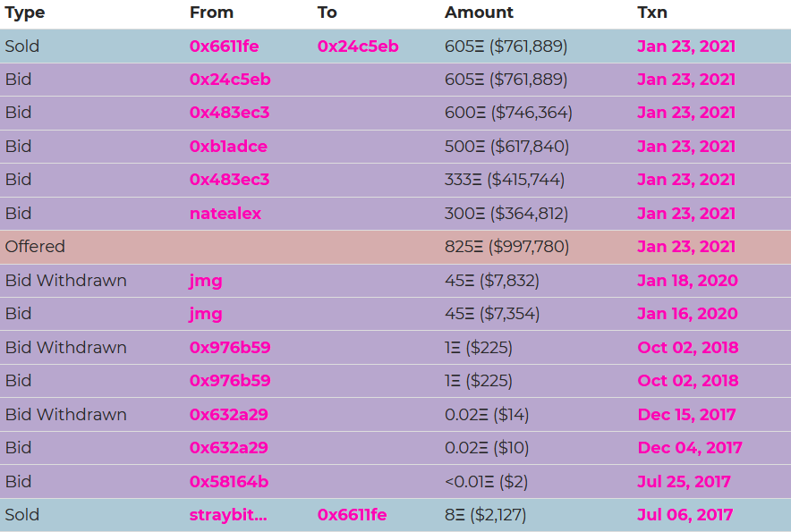Open transaction dated Jul 06, 2017
The height and width of the screenshot is (532, 791).
click(685, 515)
